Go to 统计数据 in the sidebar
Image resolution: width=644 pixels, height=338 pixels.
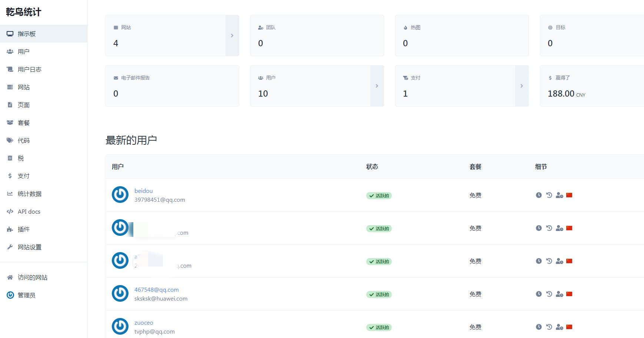coord(30,194)
